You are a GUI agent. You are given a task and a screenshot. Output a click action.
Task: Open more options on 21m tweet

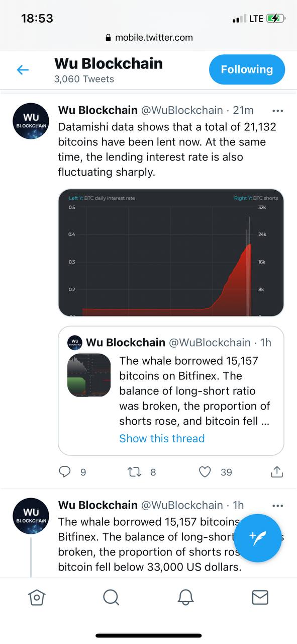(277, 111)
